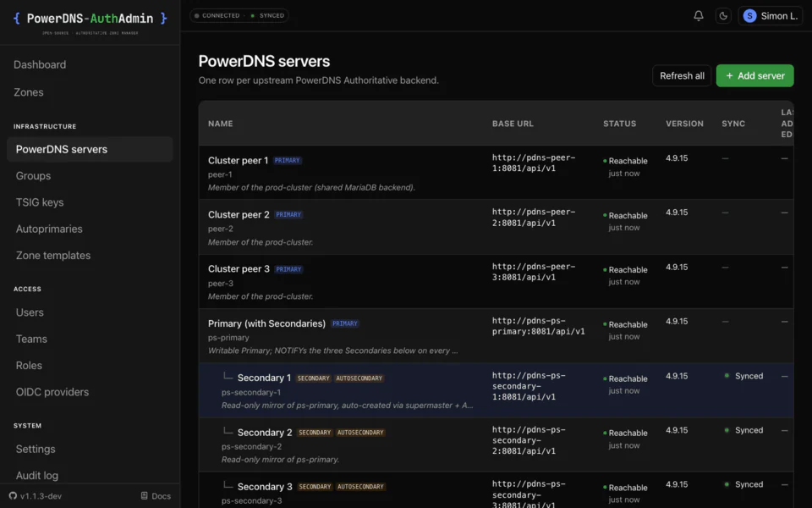This screenshot has height=508, width=812.
Task: Select the Cluster peer 2 row name
Action: (239, 214)
